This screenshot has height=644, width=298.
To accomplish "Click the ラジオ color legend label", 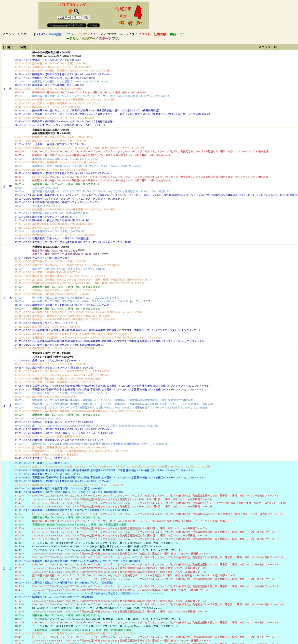I will (x=82, y=34).
